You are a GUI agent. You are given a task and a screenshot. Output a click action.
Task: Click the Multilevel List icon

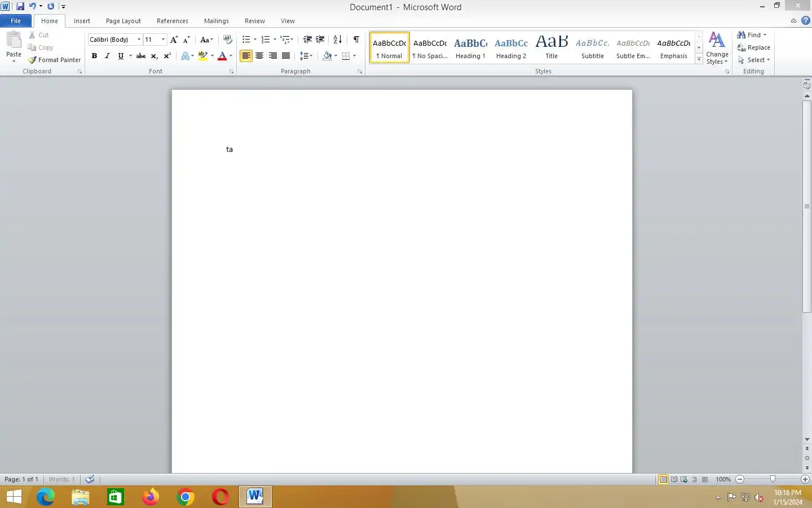click(x=285, y=40)
